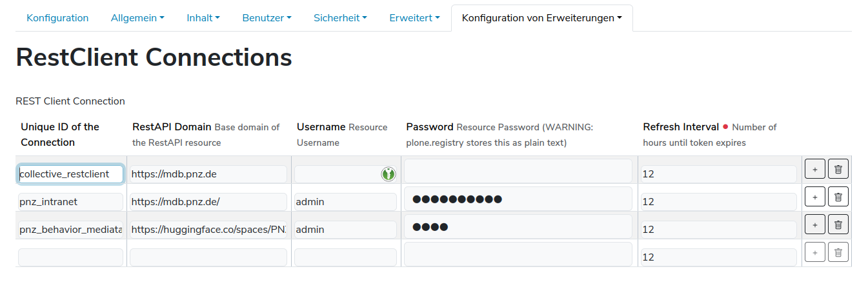Expand the Allgemein dropdown menu
The image size is (868, 289).
click(x=137, y=18)
